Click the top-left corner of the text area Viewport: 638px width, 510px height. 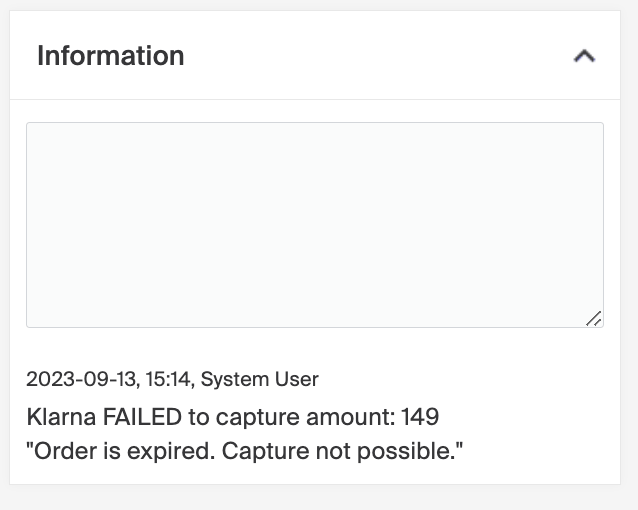tap(29, 125)
